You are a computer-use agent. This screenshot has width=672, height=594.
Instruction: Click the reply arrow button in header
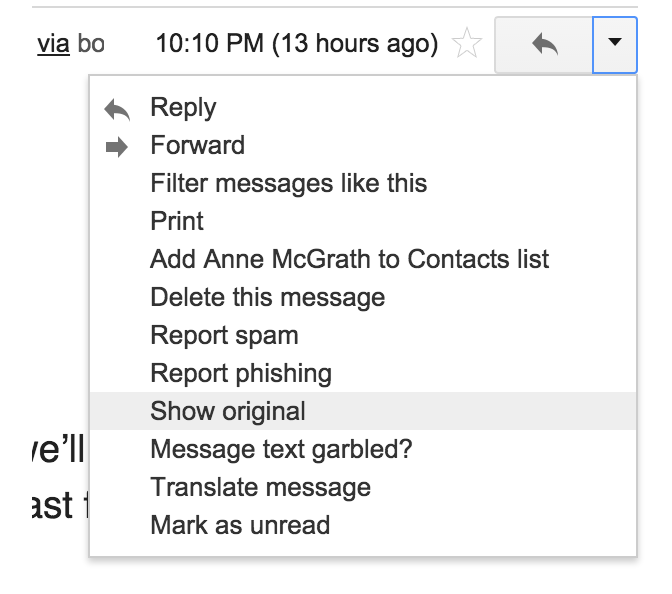(x=544, y=45)
